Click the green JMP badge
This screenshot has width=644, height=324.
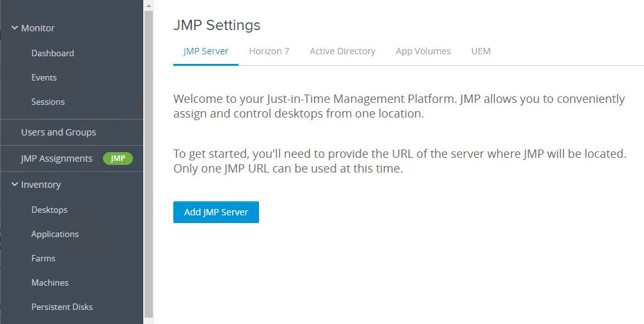(x=118, y=158)
